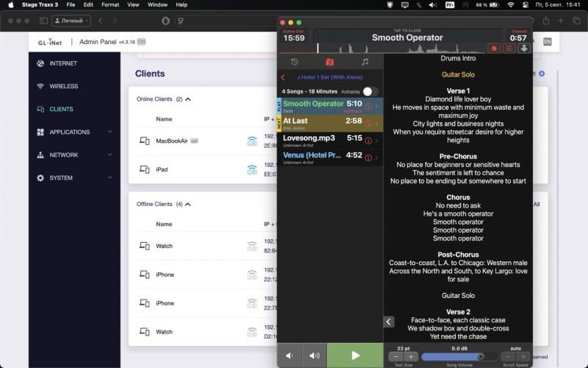Open the music note library tab
Viewport: 588px width, 368px height.
click(x=365, y=62)
